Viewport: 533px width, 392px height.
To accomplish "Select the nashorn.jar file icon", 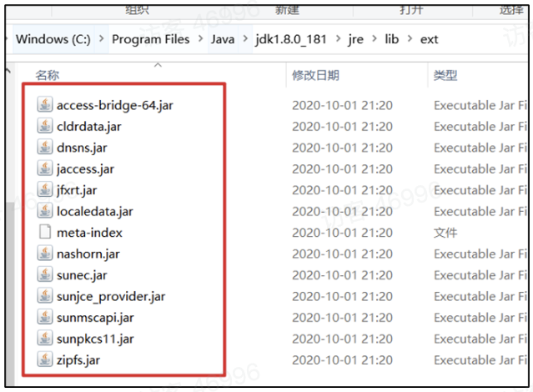I will pyautogui.click(x=45, y=254).
